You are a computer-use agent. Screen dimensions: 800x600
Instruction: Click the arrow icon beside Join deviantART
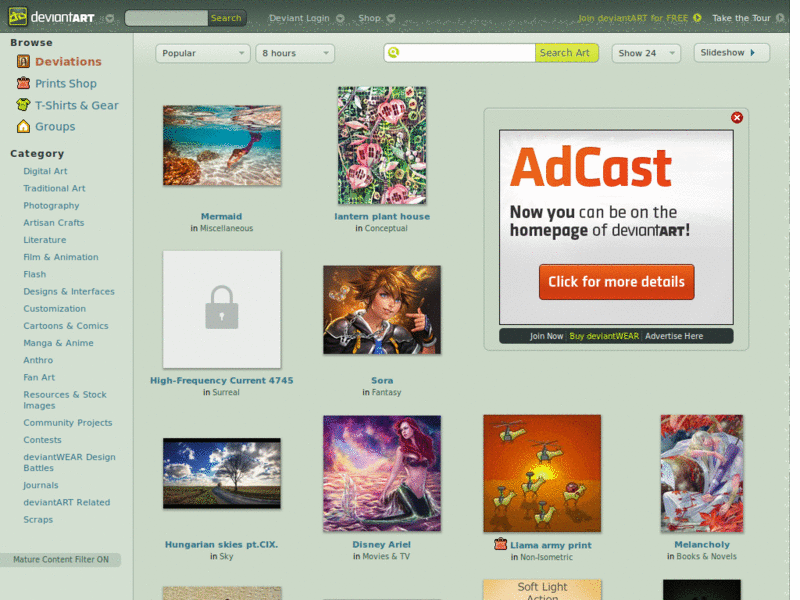point(696,18)
